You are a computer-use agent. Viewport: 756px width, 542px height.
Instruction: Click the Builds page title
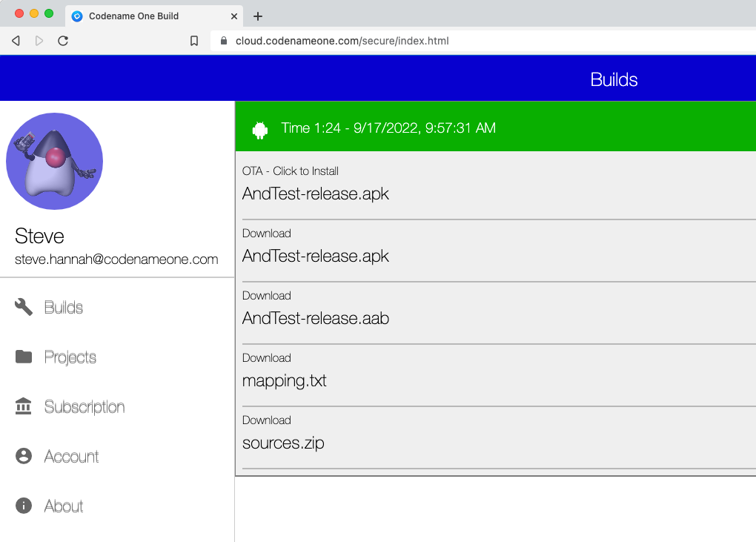(614, 79)
